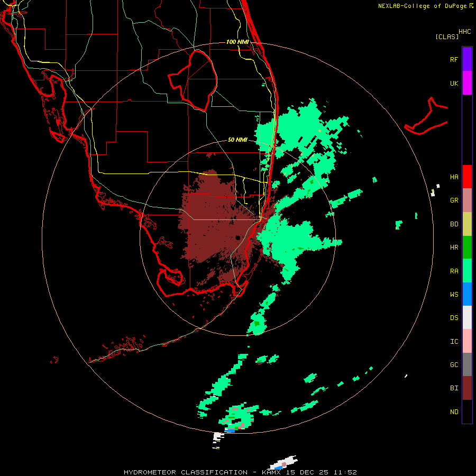
Task: Click the WS blue legend swatch
Action: pos(467,294)
